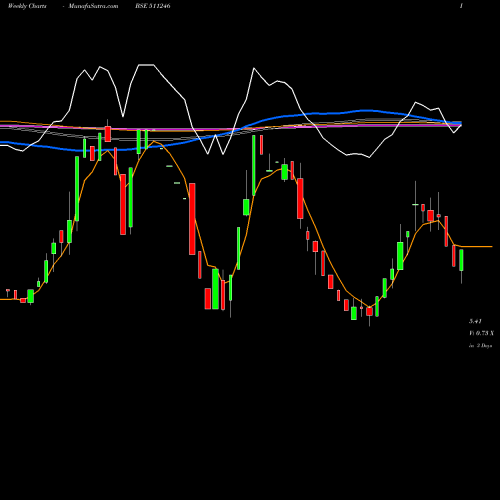Click the 'MunafaSutra.com' label
The height and width of the screenshot is (500, 500).
93,6
